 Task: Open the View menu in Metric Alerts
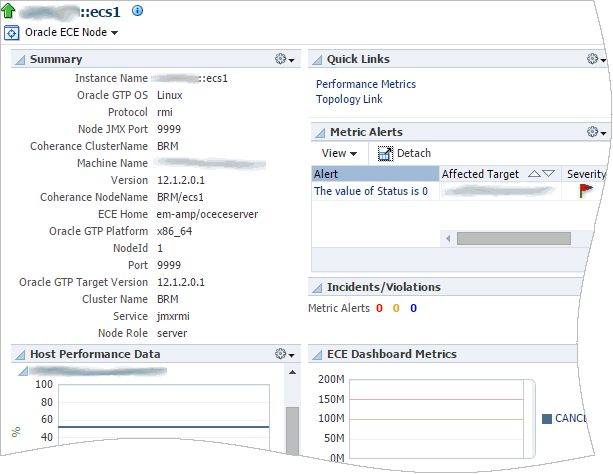tap(339, 153)
